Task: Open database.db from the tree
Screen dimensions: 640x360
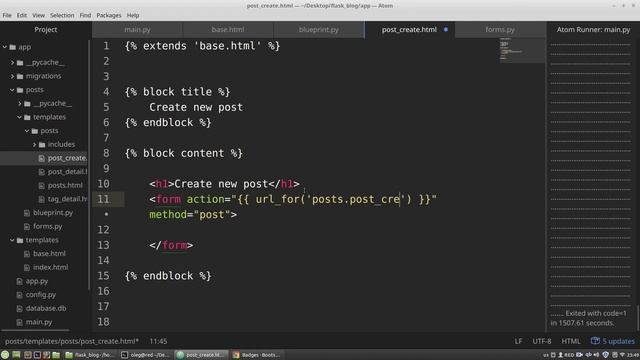Action: point(46,308)
